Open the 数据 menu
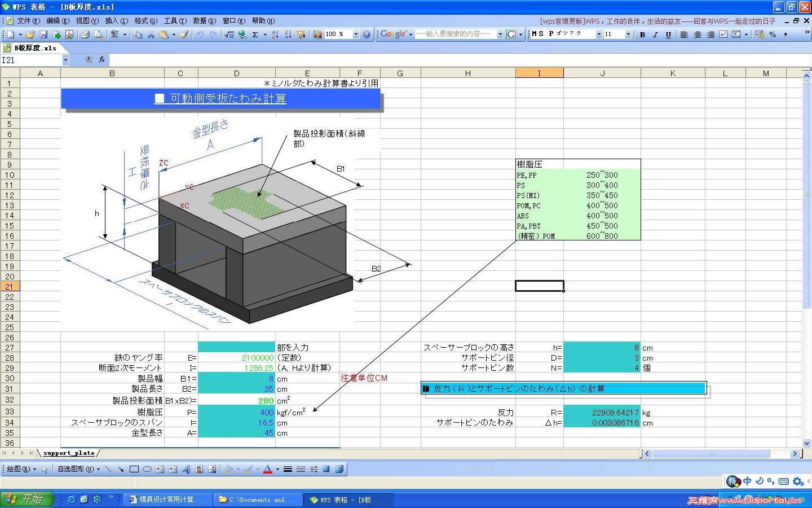812x508 pixels. 204,21
